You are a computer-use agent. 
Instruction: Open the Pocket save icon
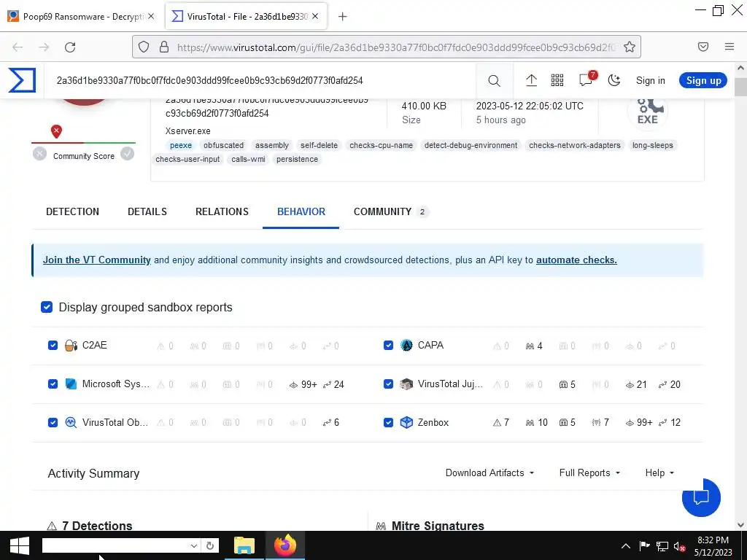[703, 47]
